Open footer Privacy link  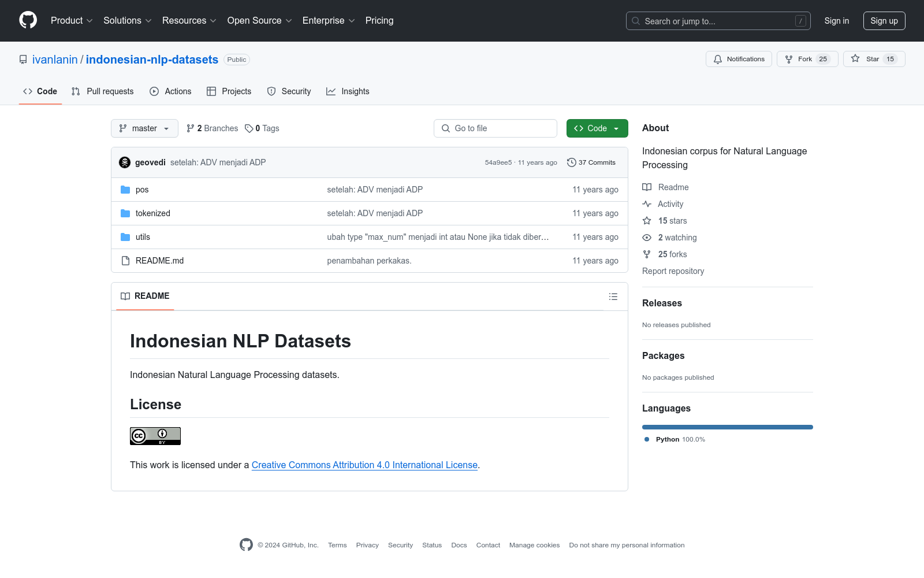pos(367,545)
